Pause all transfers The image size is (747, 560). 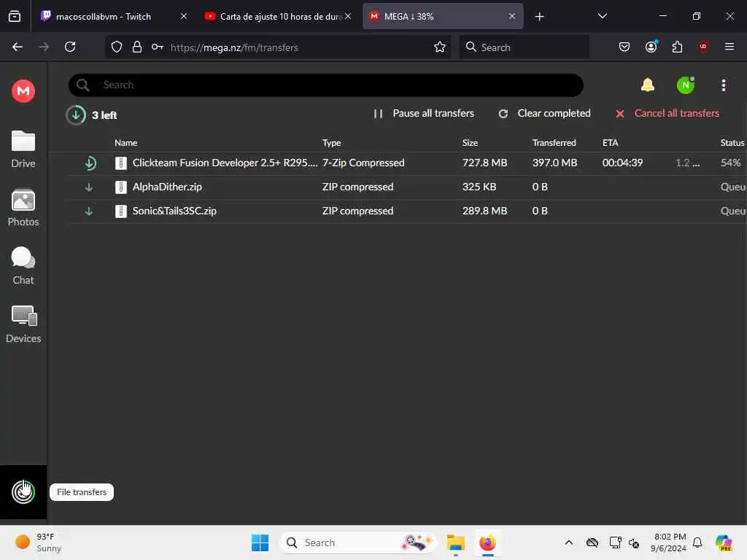(x=424, y=113)
